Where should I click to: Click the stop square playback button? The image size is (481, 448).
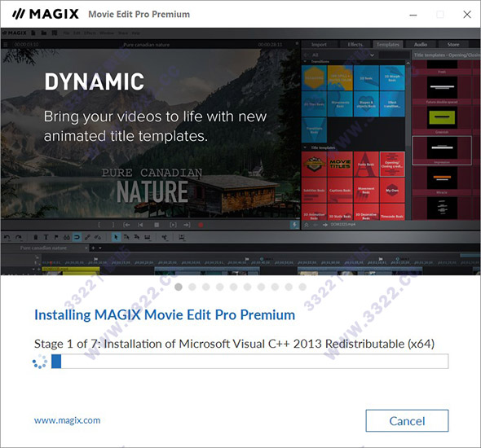pos(157,225)
